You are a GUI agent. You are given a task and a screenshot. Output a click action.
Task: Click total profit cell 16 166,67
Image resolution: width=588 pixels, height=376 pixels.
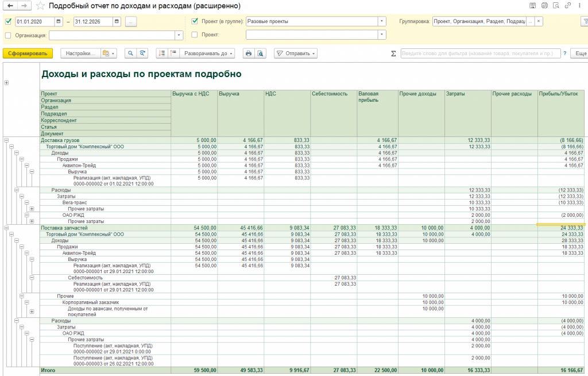pyautogui.click(x=561, y=370)
